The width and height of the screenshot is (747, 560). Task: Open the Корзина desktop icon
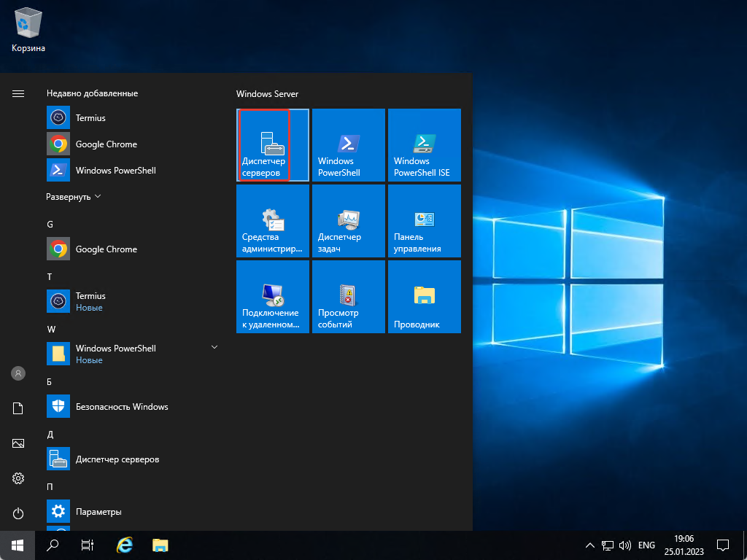28,29
